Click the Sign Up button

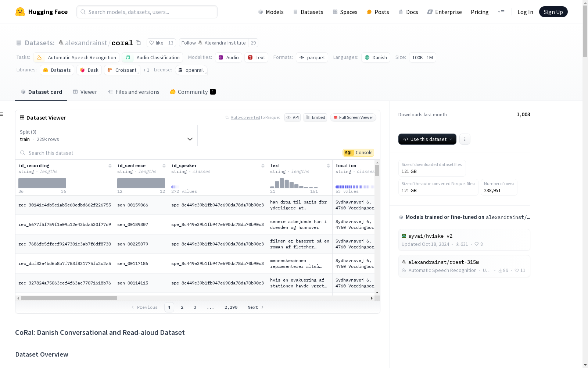(x=553, y=12)
